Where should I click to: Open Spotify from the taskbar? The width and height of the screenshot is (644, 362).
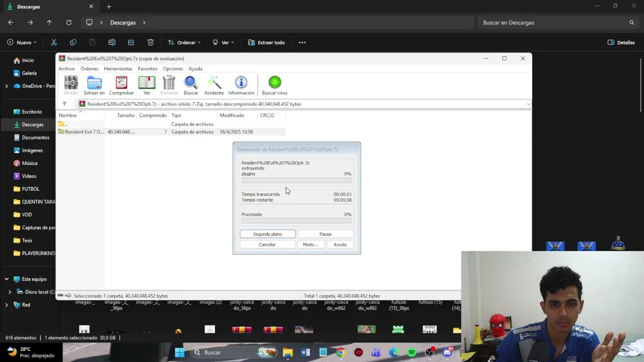(x=412, y=352)
